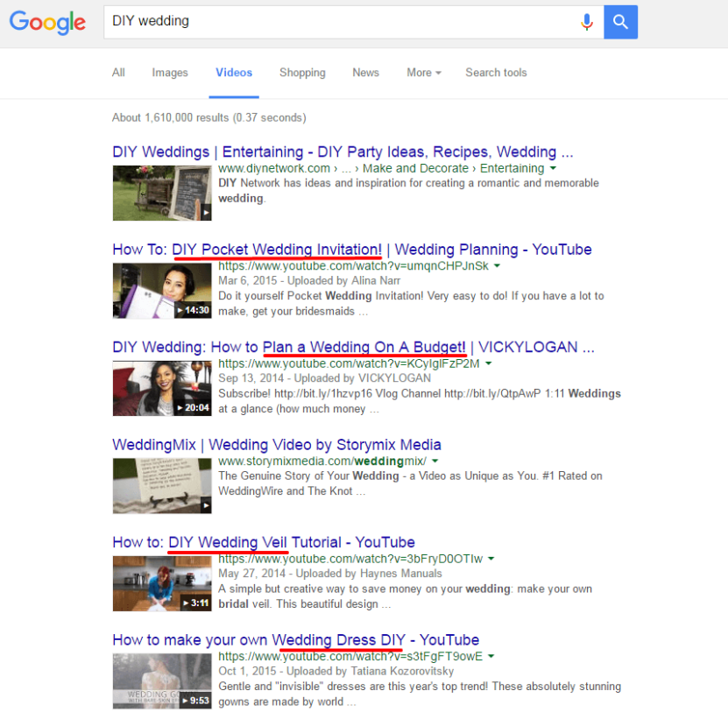The image size is (728, 719).
Task: Expand dropdown arrow after 3bFryD0OTIw URL
Action: pos(491,559)
